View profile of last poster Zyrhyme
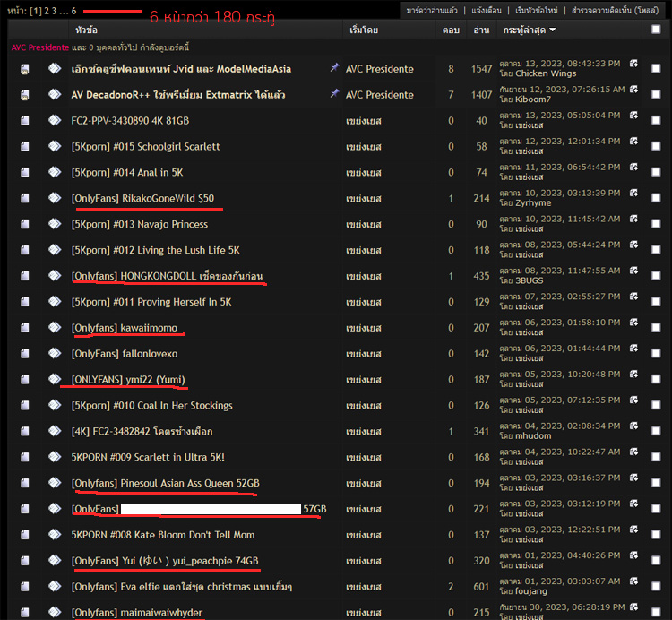 [x=533, y=203]
